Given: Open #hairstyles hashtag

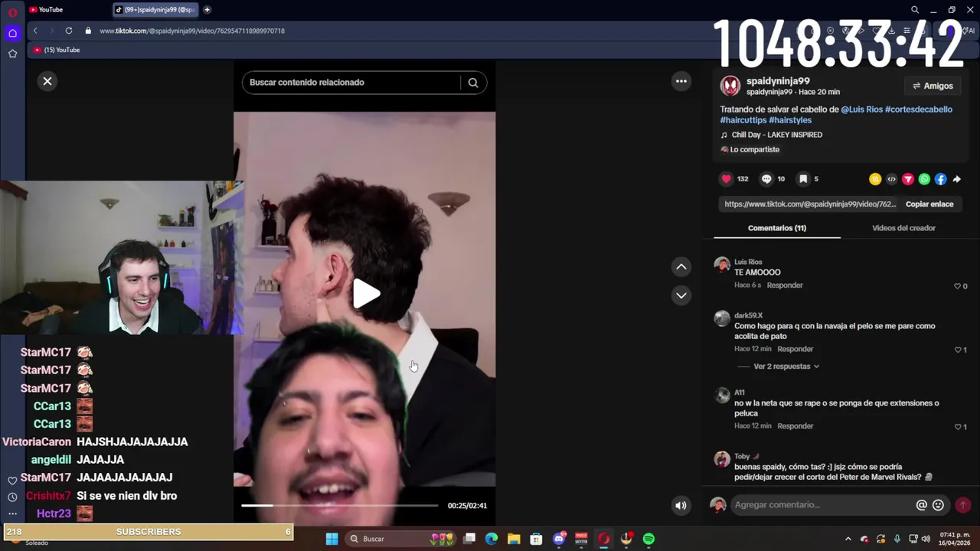Looking at the screenshot, I should [x=790, y=120].
